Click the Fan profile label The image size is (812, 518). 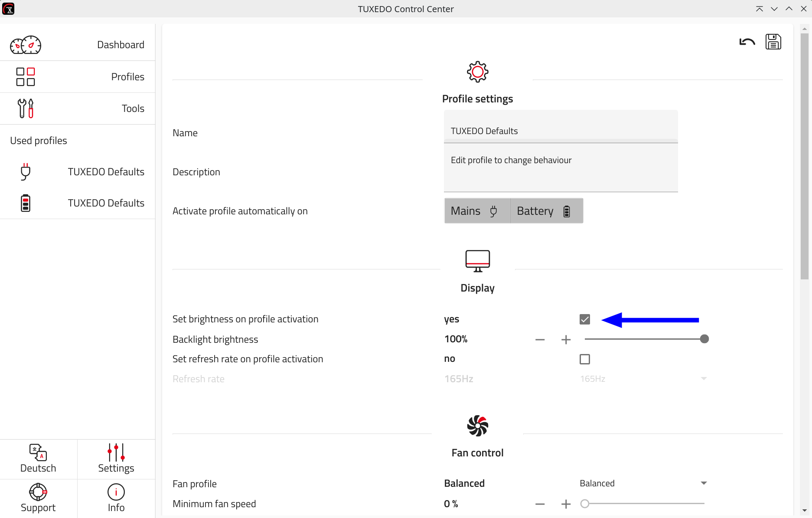[x=195, y=484]
